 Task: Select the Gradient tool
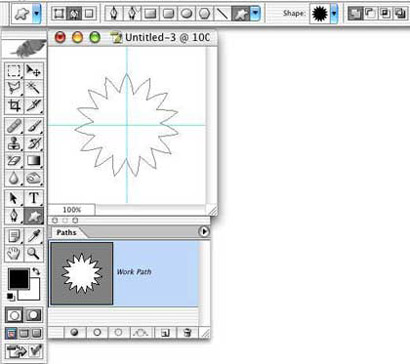34,161
